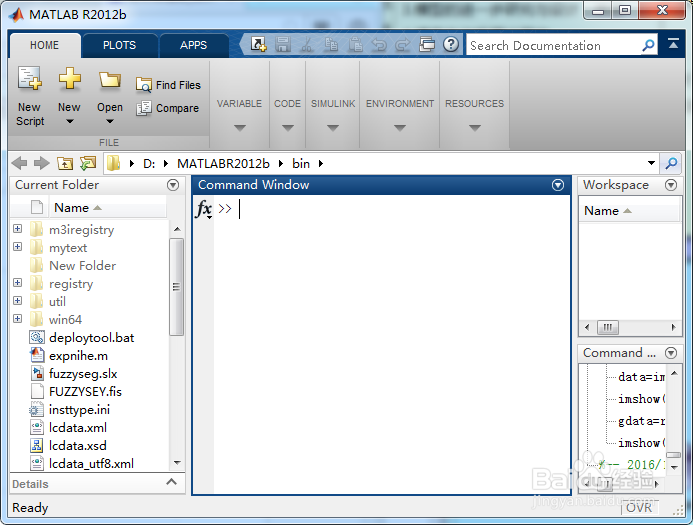The image size is (693, 525).
Task: Click the Search Documentation field
Action: (554, 45)
